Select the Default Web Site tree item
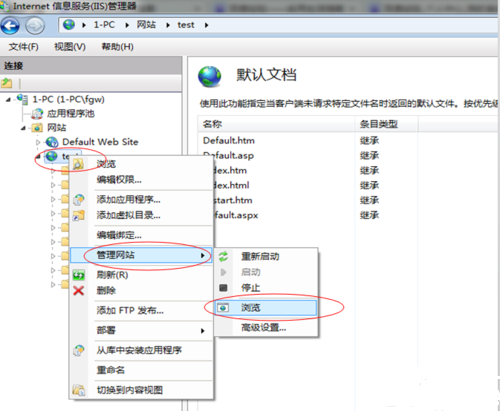The width and height of the screenshot is (500, 411). click(x=100, y=142)
